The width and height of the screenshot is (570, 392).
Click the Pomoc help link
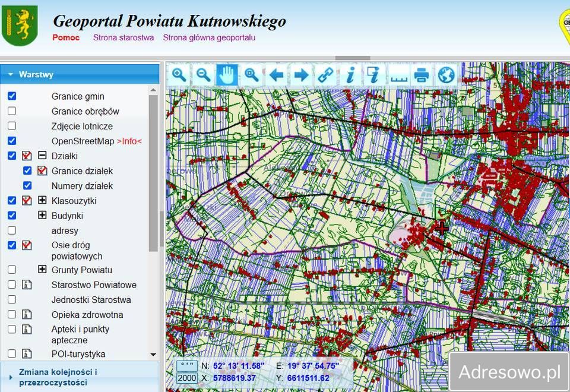point(65,37)
